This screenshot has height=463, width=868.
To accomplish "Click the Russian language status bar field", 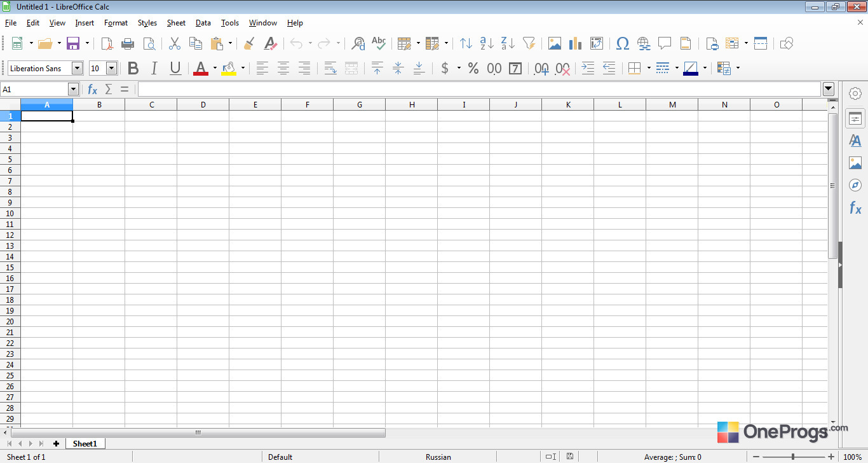I will tap(438, 457).
